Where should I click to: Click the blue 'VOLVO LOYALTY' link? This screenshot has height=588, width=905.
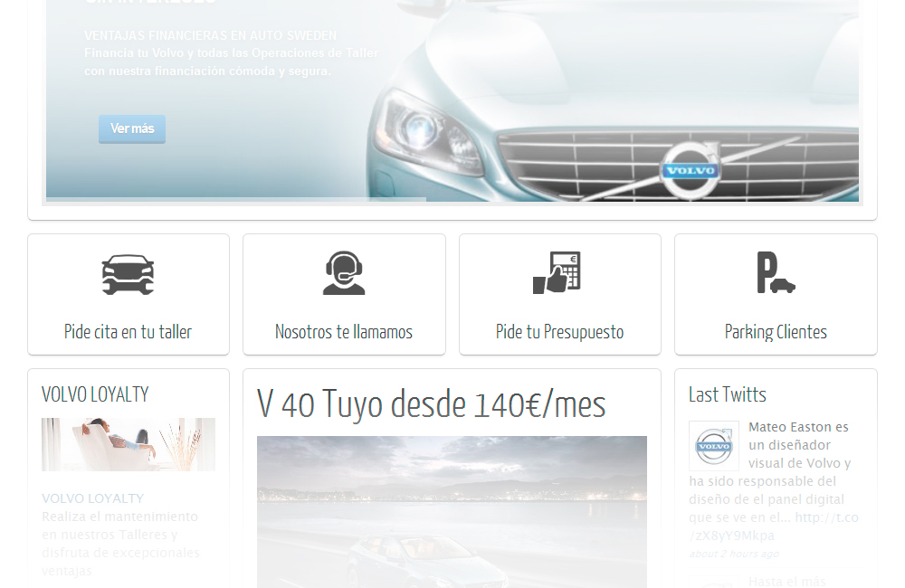coord(92,498)
